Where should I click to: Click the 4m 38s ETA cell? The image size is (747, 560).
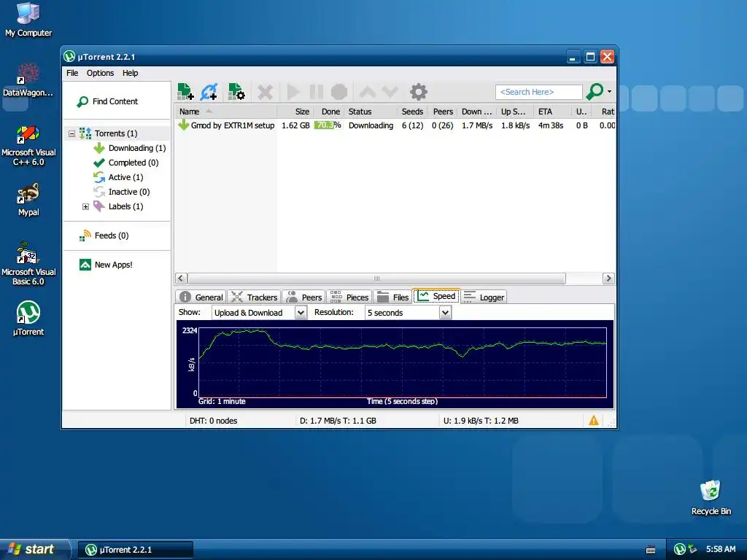click(x=551, y=125)
